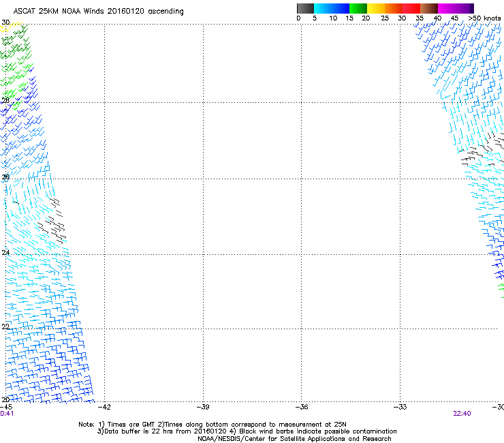This screenshot has height=443, width=504.
Task: Click the longitude label -36
Action: pos(302,407)
